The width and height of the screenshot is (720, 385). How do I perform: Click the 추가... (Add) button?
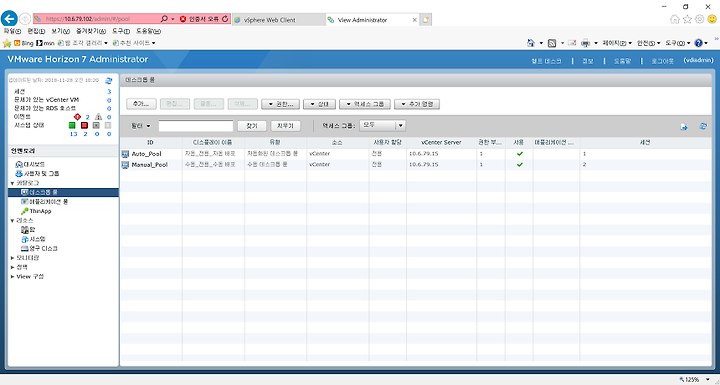point(141,104)
